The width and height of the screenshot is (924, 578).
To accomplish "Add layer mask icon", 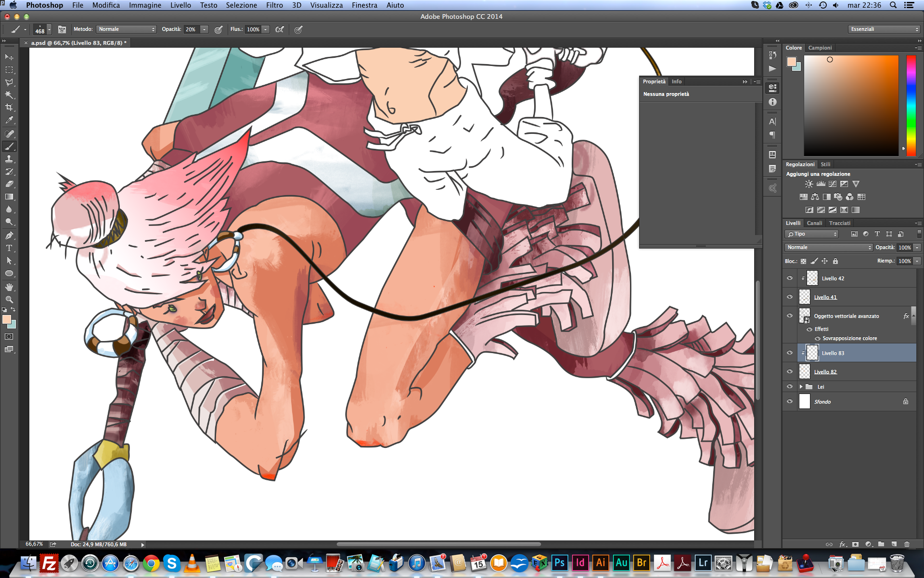I will click(855, 544).
